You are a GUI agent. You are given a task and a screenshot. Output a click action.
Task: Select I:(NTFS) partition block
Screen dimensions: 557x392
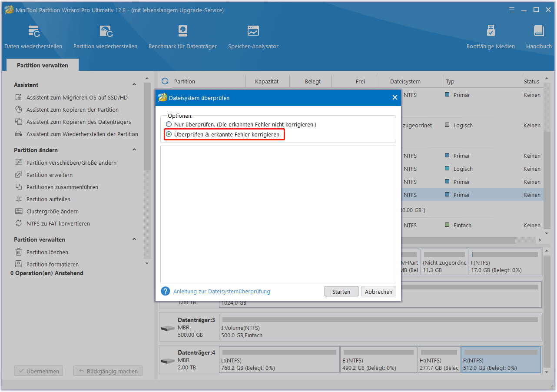pyautogui.click(x=505, y=262)
